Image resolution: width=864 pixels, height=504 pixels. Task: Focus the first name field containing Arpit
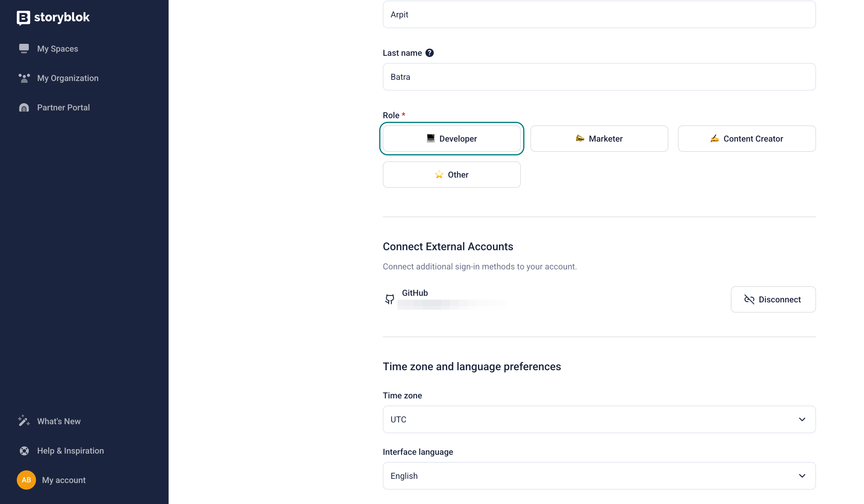tap(599, 14)
